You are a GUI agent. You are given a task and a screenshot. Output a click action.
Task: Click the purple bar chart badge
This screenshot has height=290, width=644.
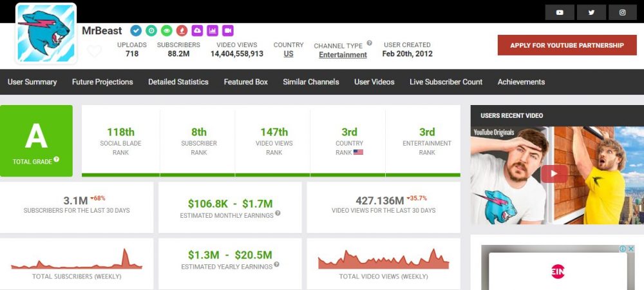[x=213, y=30]
